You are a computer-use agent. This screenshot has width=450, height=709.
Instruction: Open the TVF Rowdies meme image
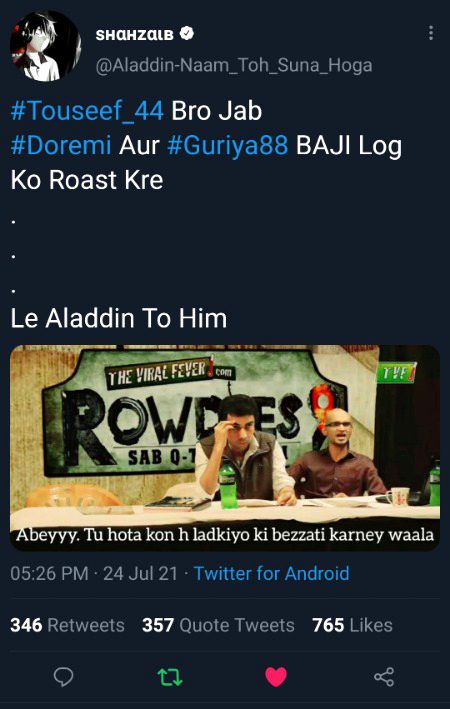coord(225,448)
